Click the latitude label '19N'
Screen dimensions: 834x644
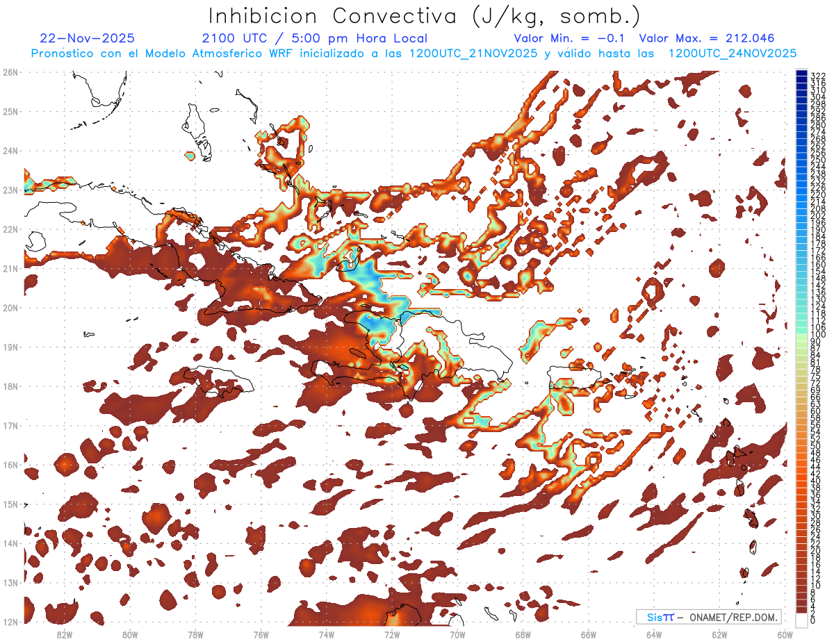tap(11, 347)
